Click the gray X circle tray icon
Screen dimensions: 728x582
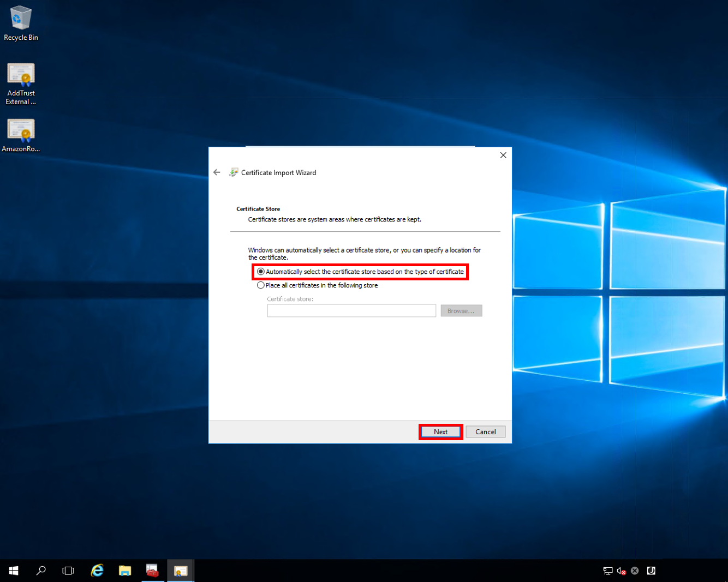(635, 571)
